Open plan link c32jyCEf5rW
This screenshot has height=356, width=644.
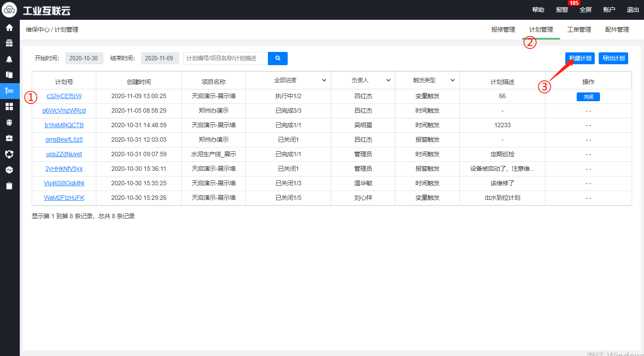[x=64, y=96]
